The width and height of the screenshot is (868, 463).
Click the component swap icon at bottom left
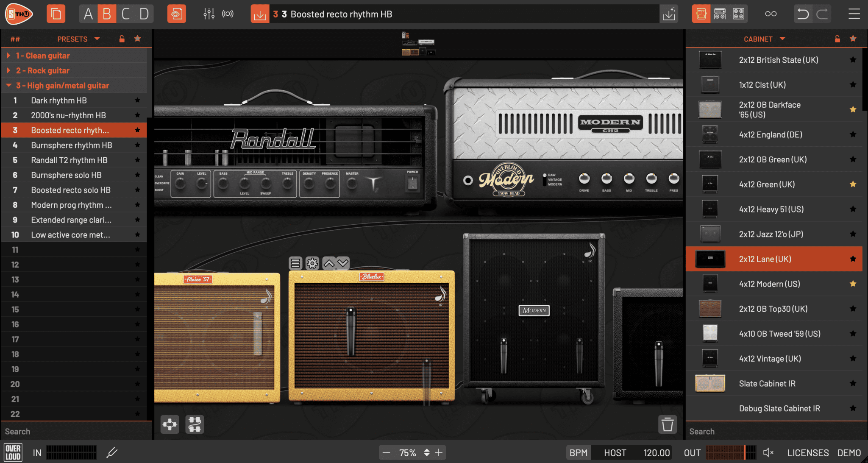195,424
